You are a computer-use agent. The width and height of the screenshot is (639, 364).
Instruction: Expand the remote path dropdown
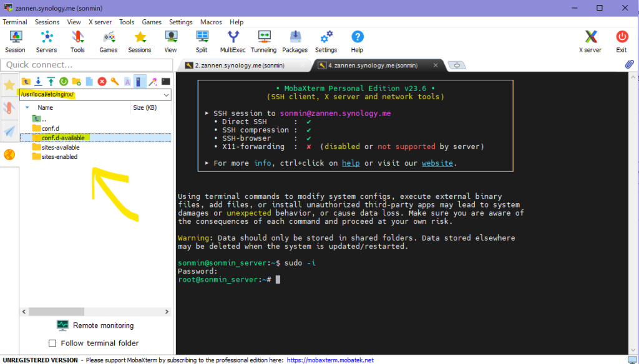point(166,95)
